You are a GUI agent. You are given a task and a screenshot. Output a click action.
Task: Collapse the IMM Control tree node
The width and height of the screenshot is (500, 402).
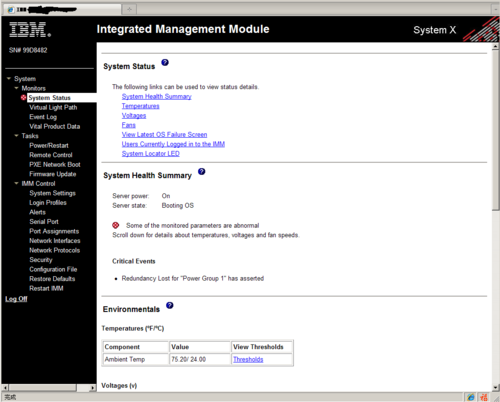click(x=16, y=183)
